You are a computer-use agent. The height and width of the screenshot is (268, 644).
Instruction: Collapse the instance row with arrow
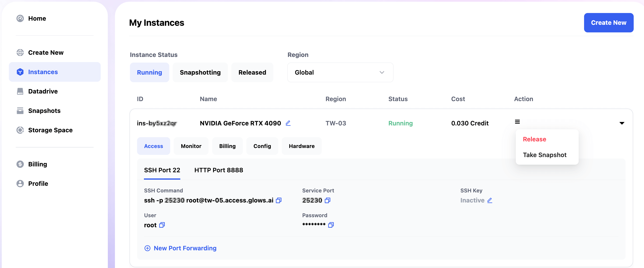(x=622, y=123)
